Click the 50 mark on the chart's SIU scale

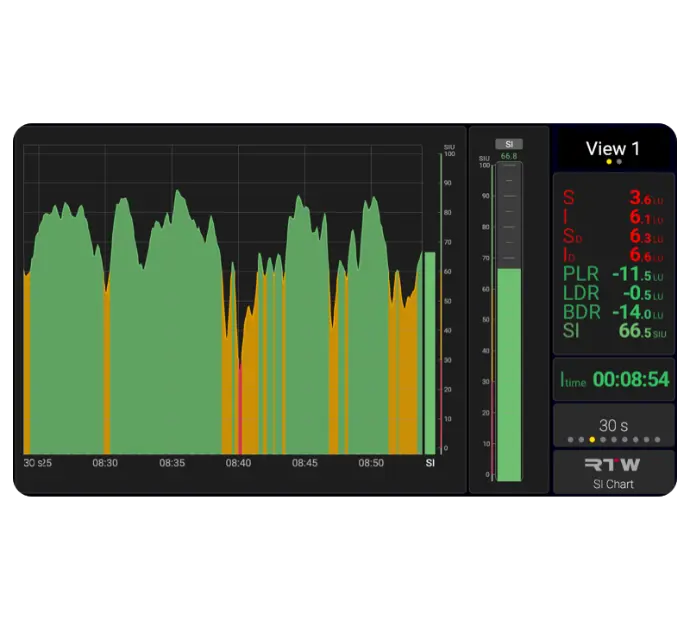(x=448, y=301)
